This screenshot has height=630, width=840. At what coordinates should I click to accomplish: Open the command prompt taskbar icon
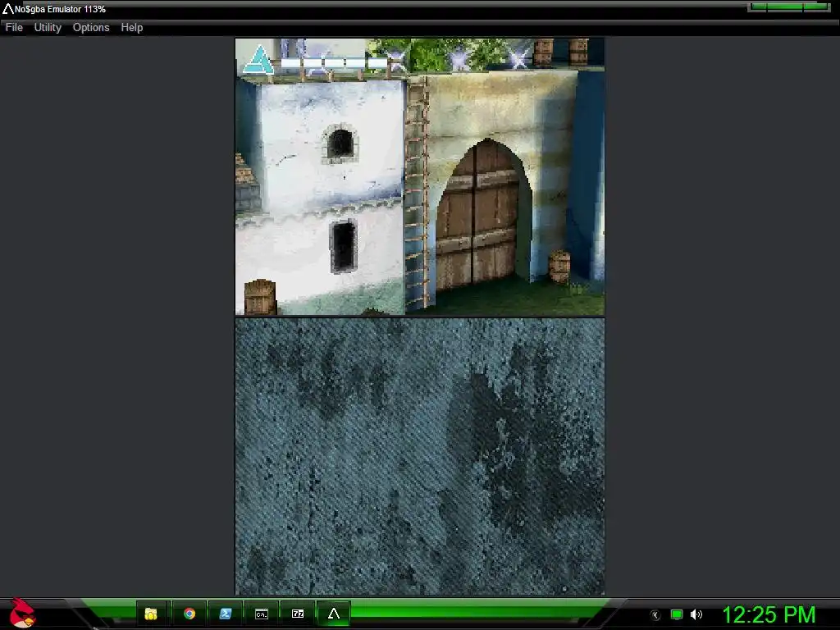point(262,614)
